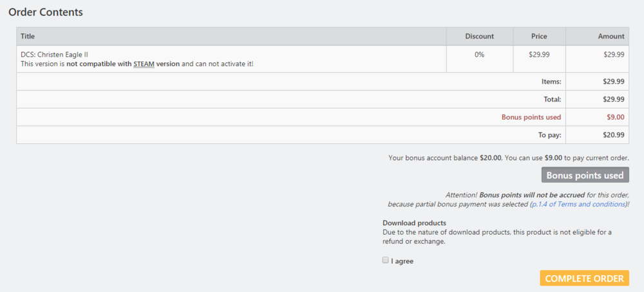Click the To pay $20.99 amount
Image resolution: width=644 pixels, height=292 pixels.
coord(613,135)
